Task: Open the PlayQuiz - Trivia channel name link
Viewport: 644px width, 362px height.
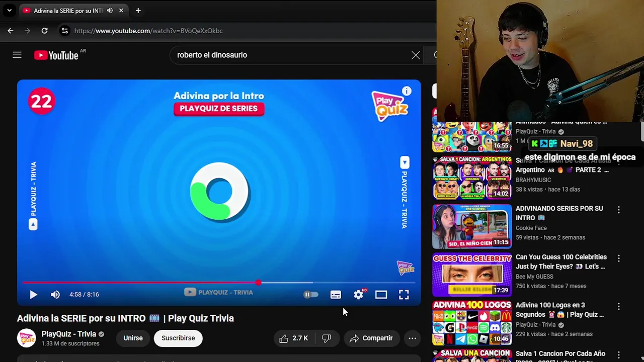Action: (69, 334)
